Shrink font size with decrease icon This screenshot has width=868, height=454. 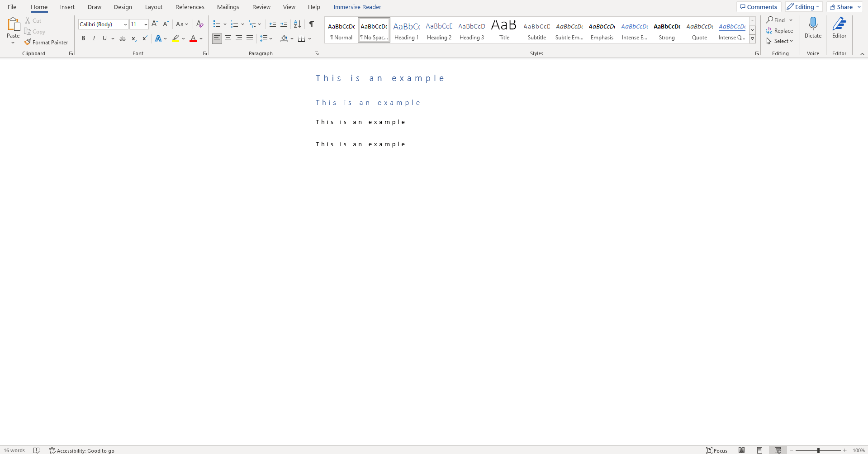tap(166, 24)
